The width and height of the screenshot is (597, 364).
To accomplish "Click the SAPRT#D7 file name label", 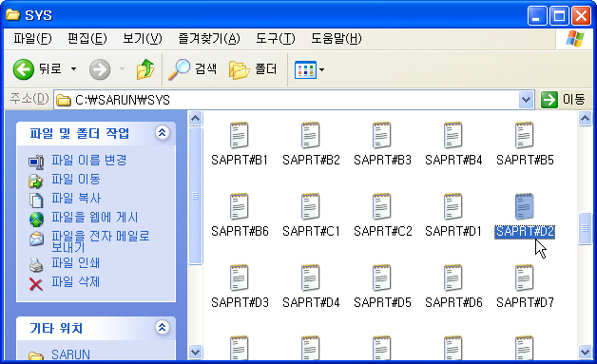I will click(525, 302).
